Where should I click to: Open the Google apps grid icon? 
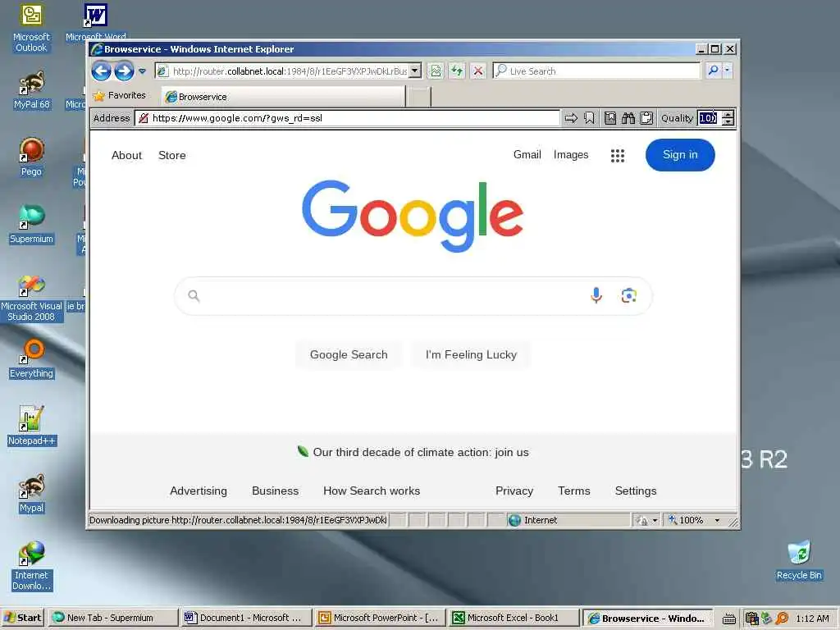coord(617,155)
